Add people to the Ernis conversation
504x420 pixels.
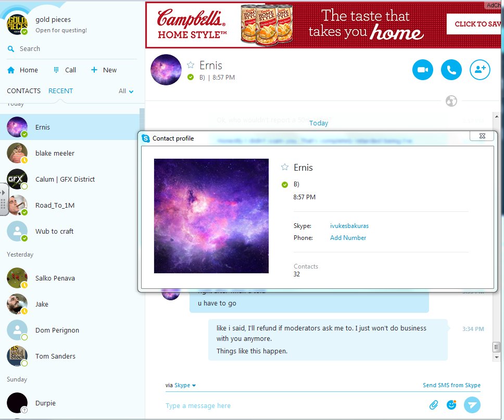tap(480, 70)
